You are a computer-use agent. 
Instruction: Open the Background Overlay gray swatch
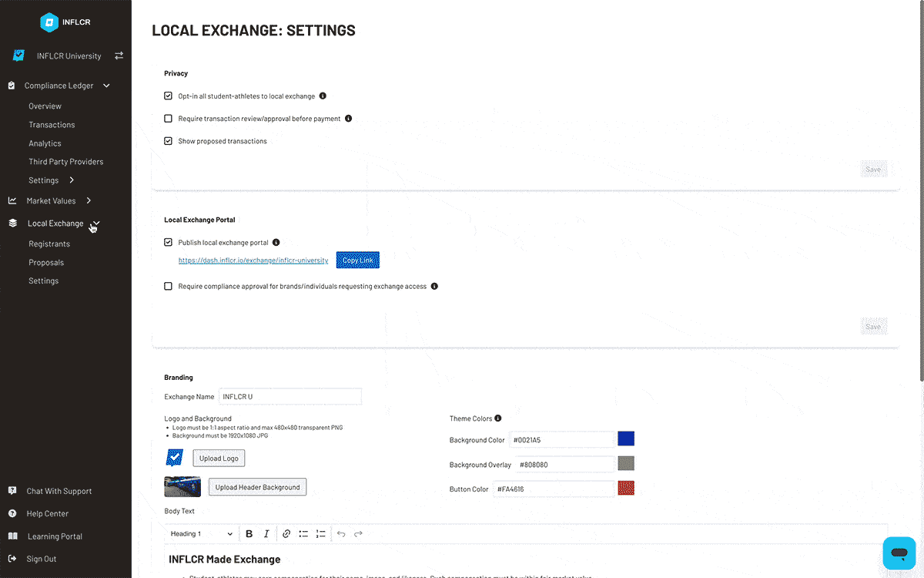point(626,464)
